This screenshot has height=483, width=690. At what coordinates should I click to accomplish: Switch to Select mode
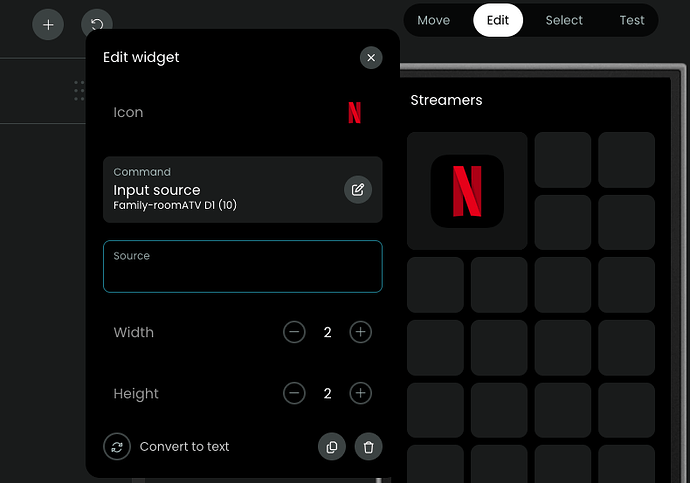click(x=564, y=21)
